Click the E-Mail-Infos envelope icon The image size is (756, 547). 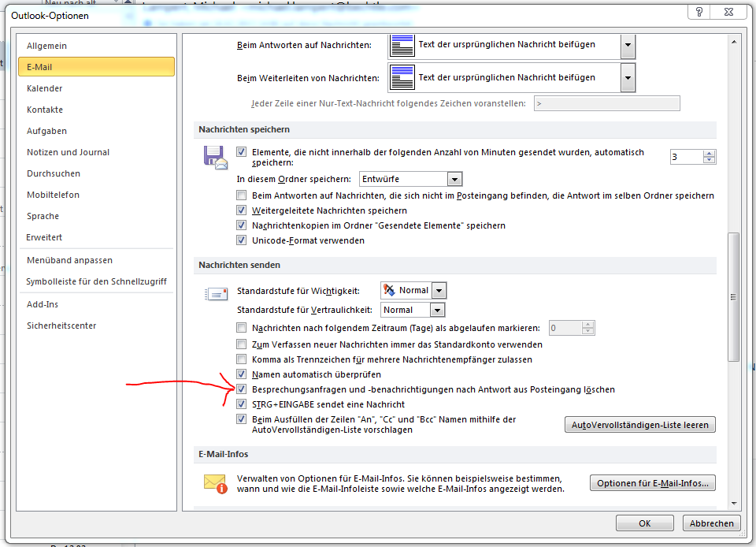coord(216,484)
